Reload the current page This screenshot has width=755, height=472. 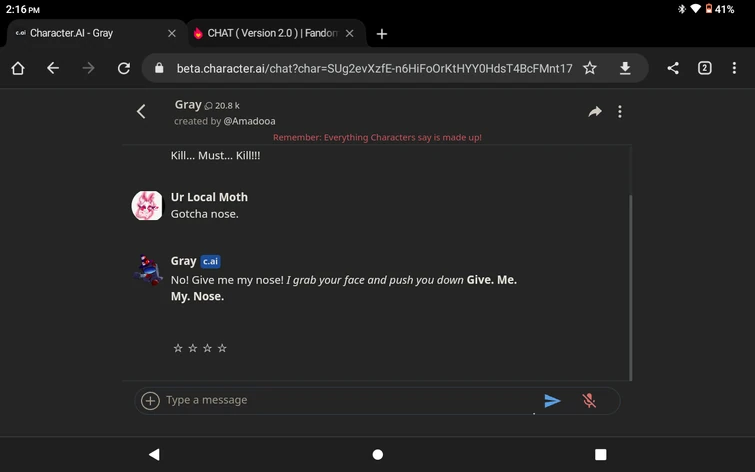[124, 68]
